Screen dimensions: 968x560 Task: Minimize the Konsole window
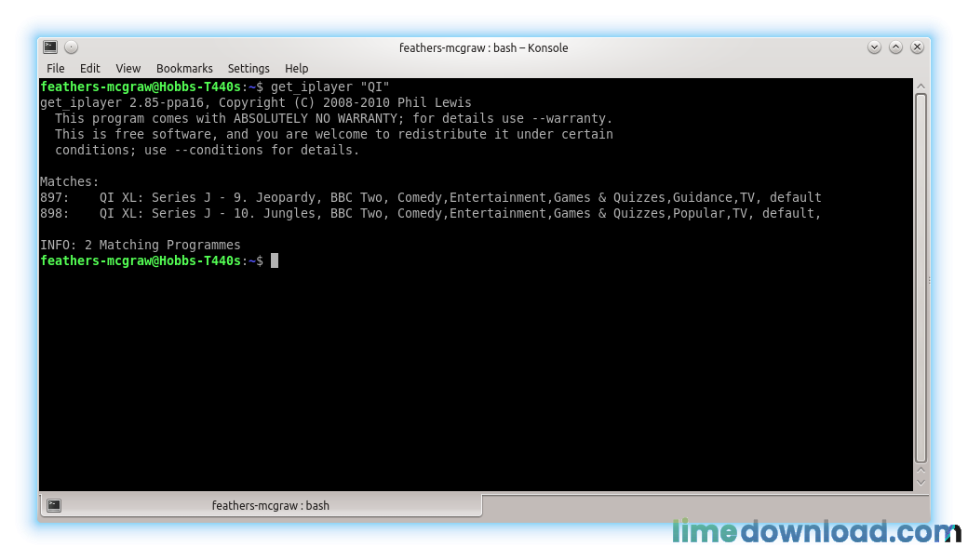(874, 47)
